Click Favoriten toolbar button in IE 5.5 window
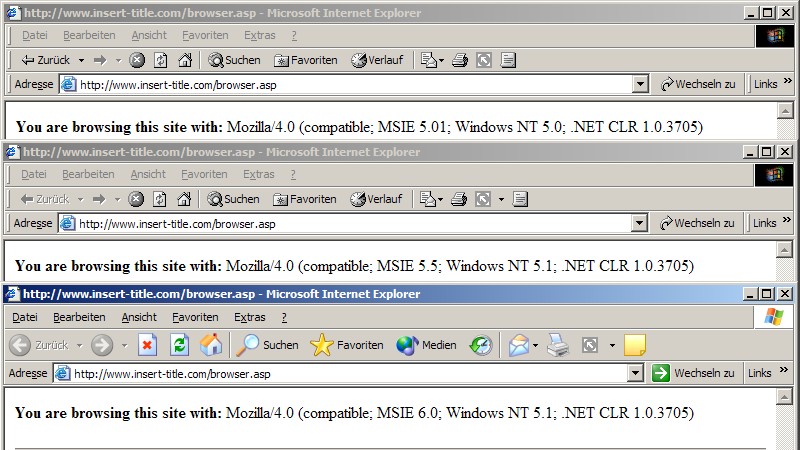This screenshot has width=800, height=450. (x=305, y=199)
